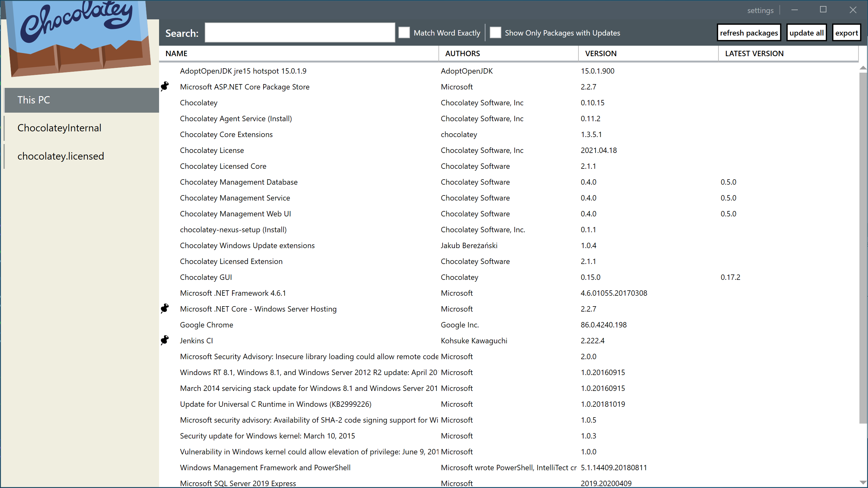Toggle Show Only Packages with Updates checkbox

(495, 33)
